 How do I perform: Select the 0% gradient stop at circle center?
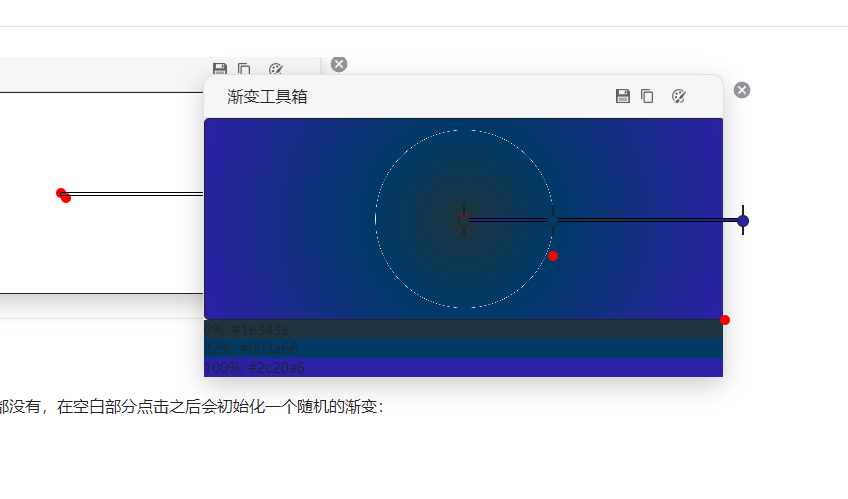464,220
